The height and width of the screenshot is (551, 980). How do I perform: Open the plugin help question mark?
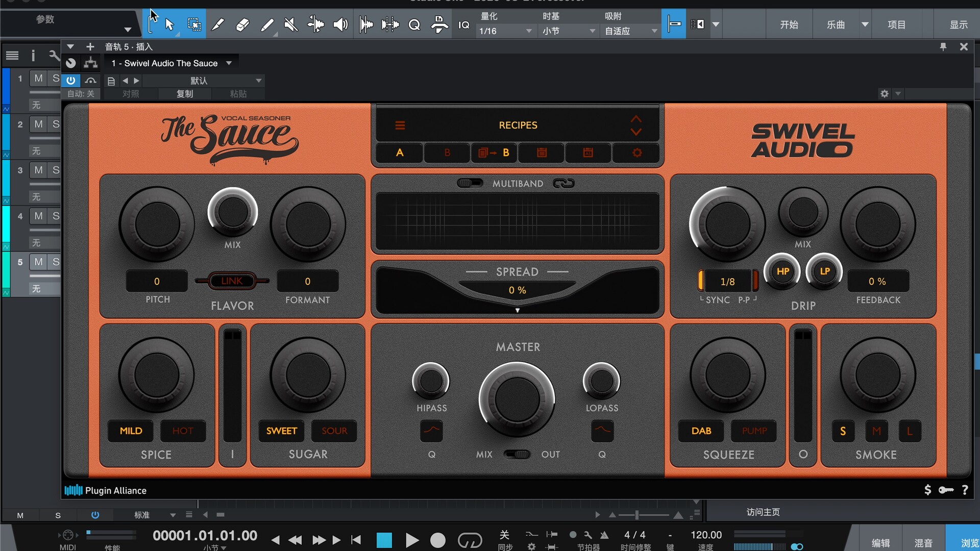(x=965, y=490)
